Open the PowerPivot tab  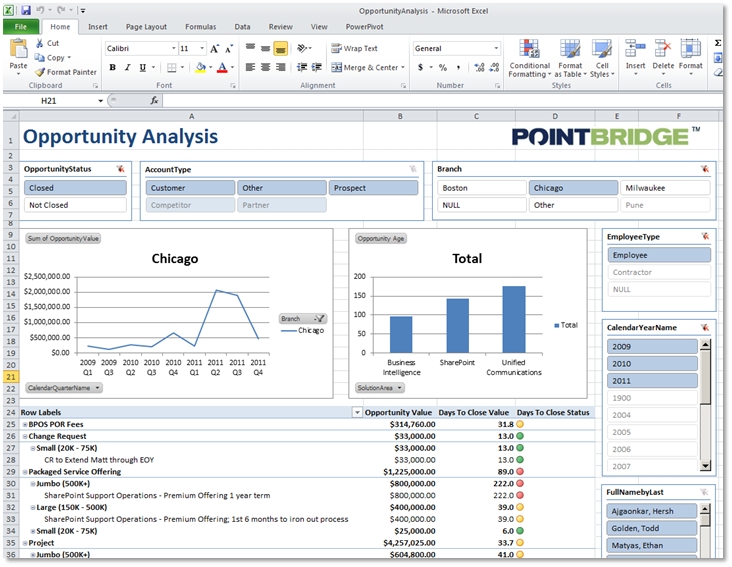(364, 27)
